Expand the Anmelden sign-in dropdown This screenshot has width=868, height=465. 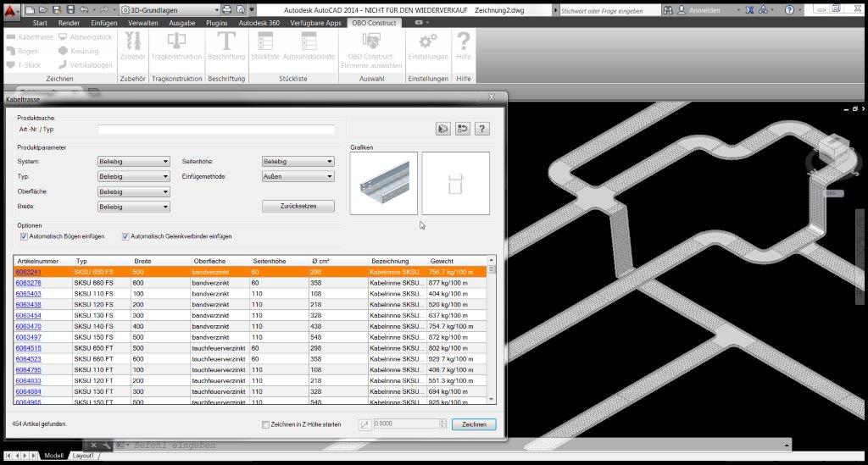click(x=738, y=10)
